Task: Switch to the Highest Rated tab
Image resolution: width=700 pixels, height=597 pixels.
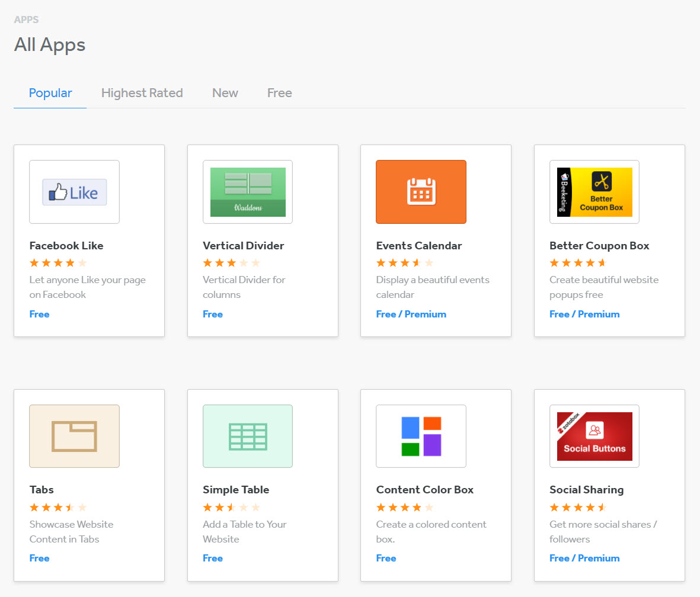Action: (142, 93)
